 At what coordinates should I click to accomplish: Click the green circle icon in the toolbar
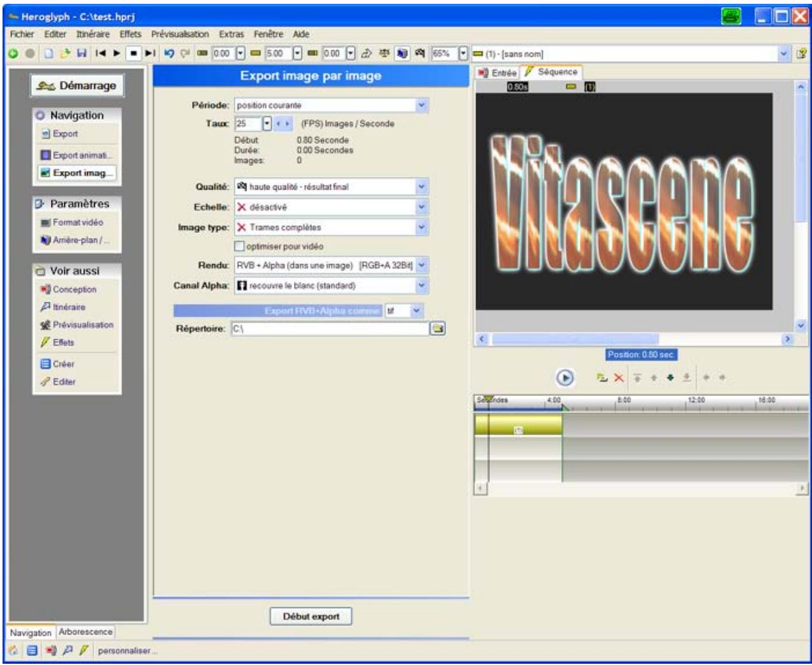13,54
